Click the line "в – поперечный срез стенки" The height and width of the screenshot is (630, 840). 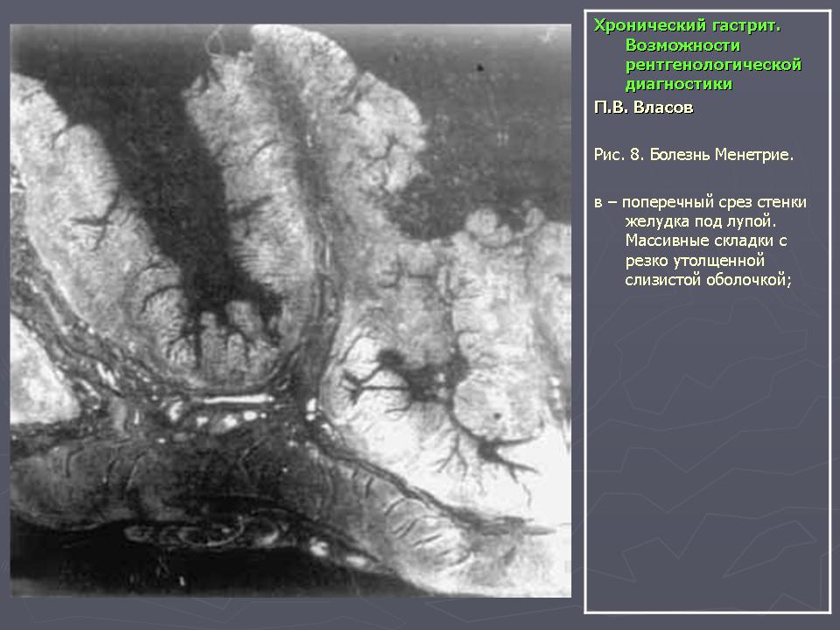[699, 202]
